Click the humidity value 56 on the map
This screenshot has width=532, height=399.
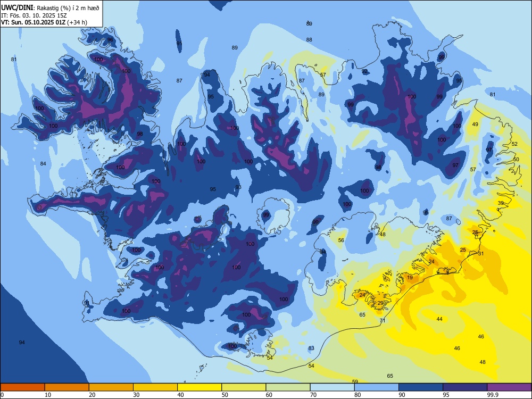pos(341,240)
